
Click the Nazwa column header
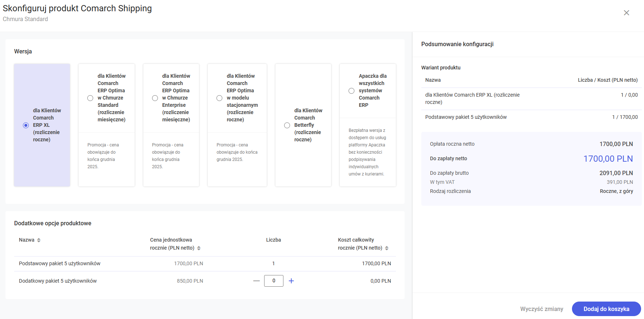27,240
